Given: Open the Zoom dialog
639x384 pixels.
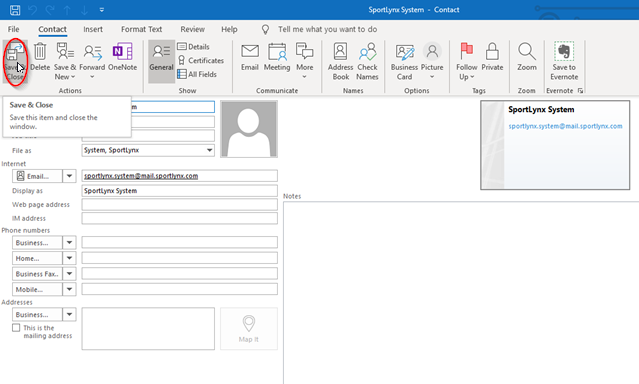Looking at the screenshot, I should point(527,57).
